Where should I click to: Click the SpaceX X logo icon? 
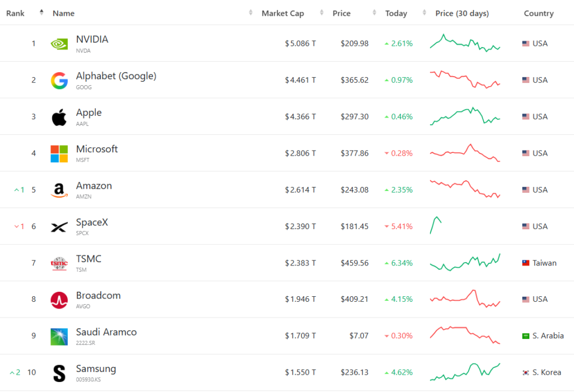pos(59,227)
